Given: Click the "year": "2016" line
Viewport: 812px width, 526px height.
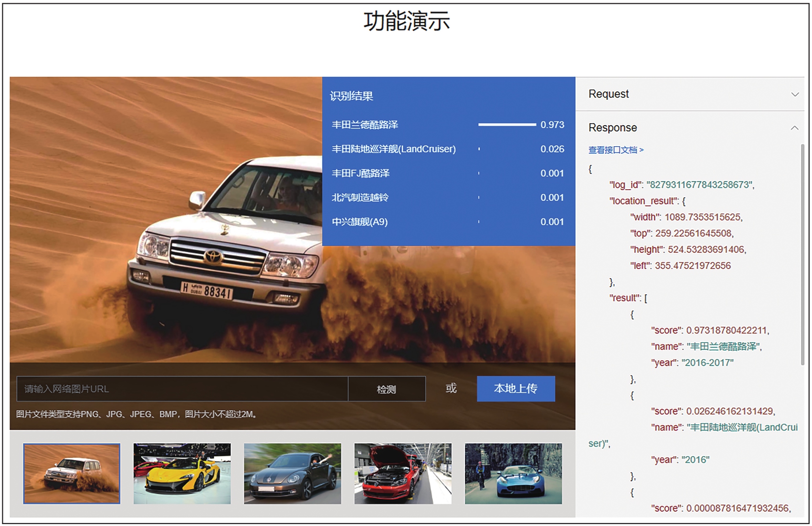Looking at the screenshot, I should point(680,460).
